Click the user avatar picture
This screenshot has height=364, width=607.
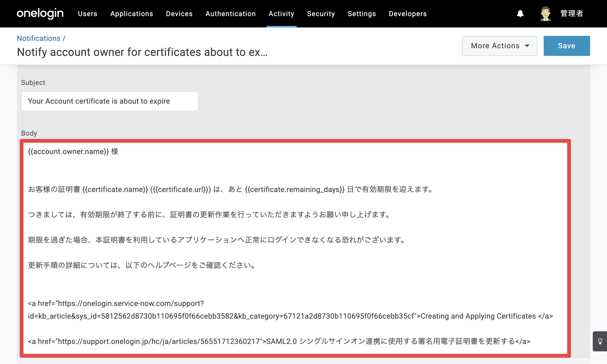pyautogui.click(x=545, y=13)
